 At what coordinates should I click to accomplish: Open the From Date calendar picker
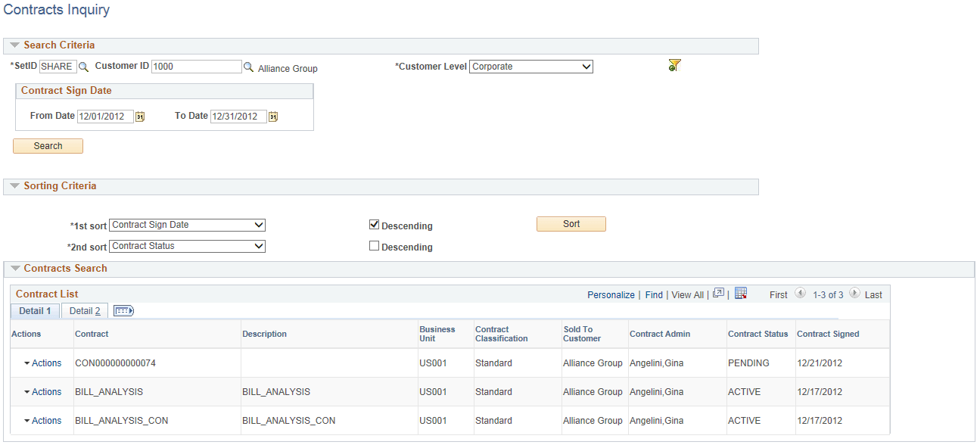pos(139,117)
